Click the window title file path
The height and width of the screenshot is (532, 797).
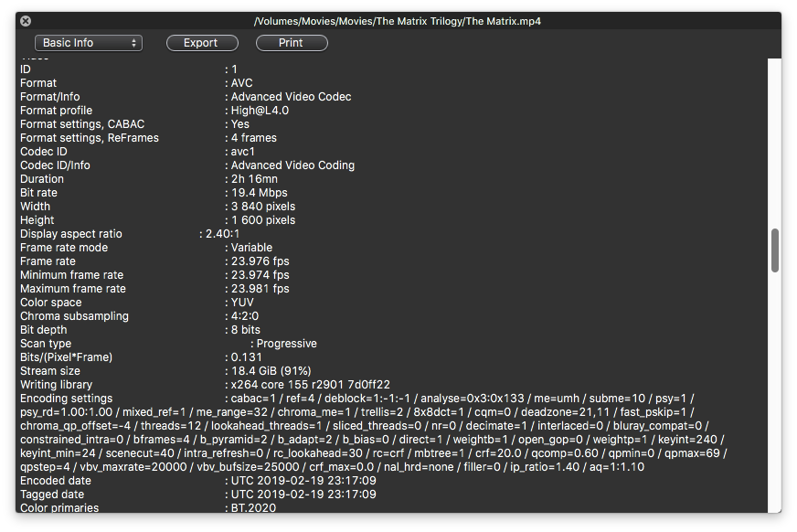[x=398, y=21]
